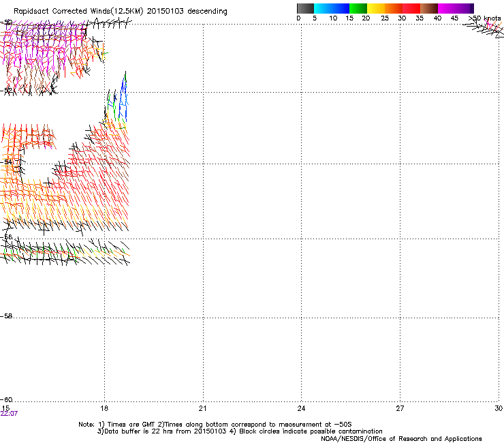Click the purple time label '22:07'
504x443 pixels.
point(9,414)
